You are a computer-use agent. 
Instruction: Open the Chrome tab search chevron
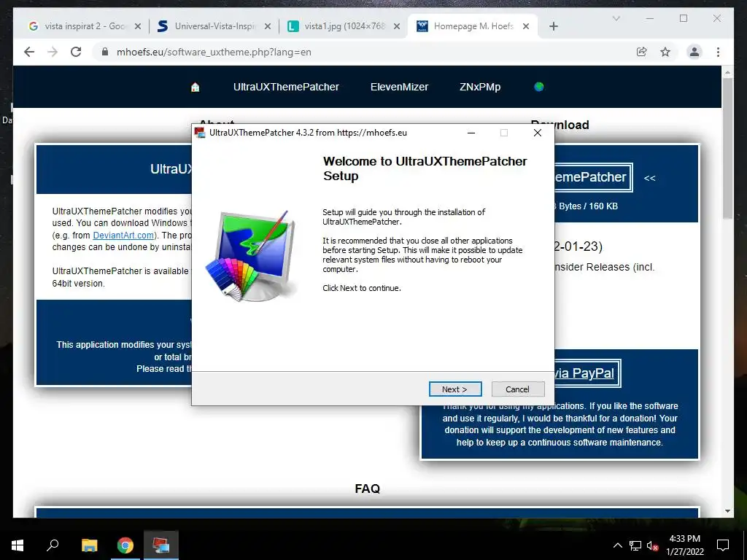[x=616, y=18]
